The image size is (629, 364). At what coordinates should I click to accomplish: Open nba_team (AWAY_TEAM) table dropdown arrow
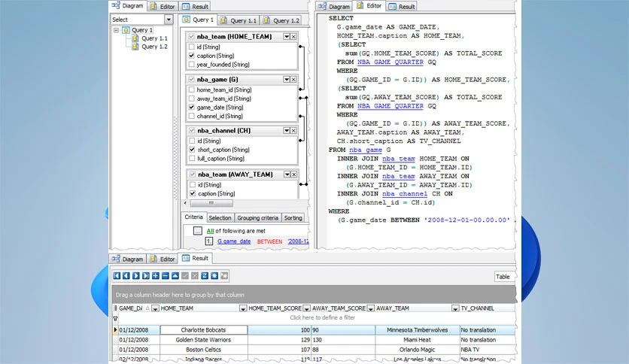tap(287, 174)
